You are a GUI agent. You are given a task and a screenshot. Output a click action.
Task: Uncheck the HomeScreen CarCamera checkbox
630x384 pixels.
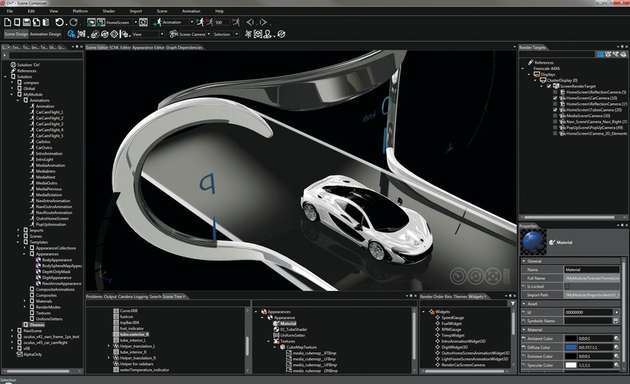(x=555, y=98)
